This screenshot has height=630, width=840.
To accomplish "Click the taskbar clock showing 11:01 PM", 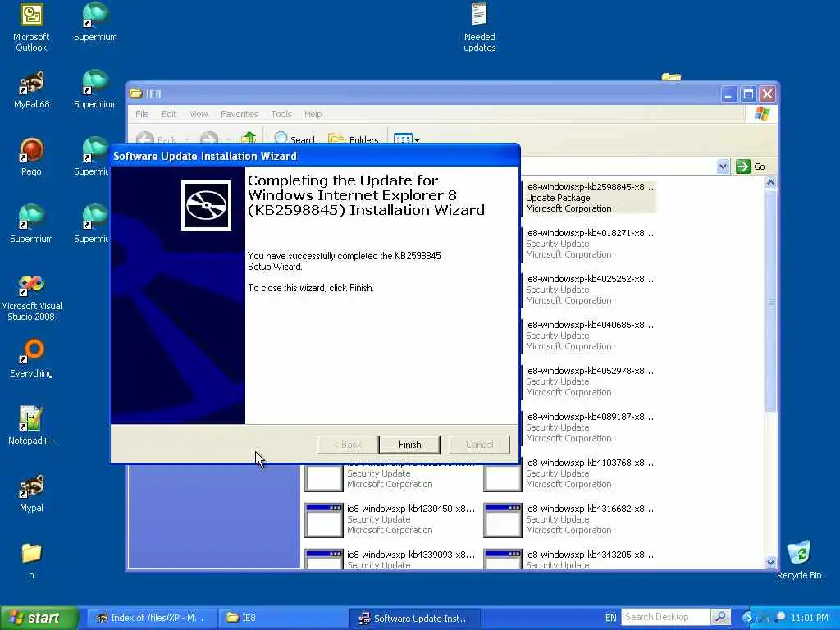I will point(809,618).
